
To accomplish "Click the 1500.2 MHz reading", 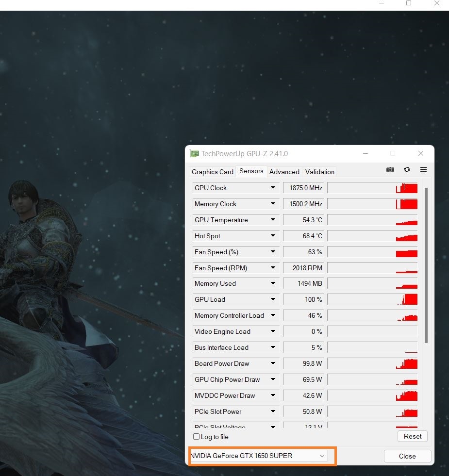I will pos(303,204).
